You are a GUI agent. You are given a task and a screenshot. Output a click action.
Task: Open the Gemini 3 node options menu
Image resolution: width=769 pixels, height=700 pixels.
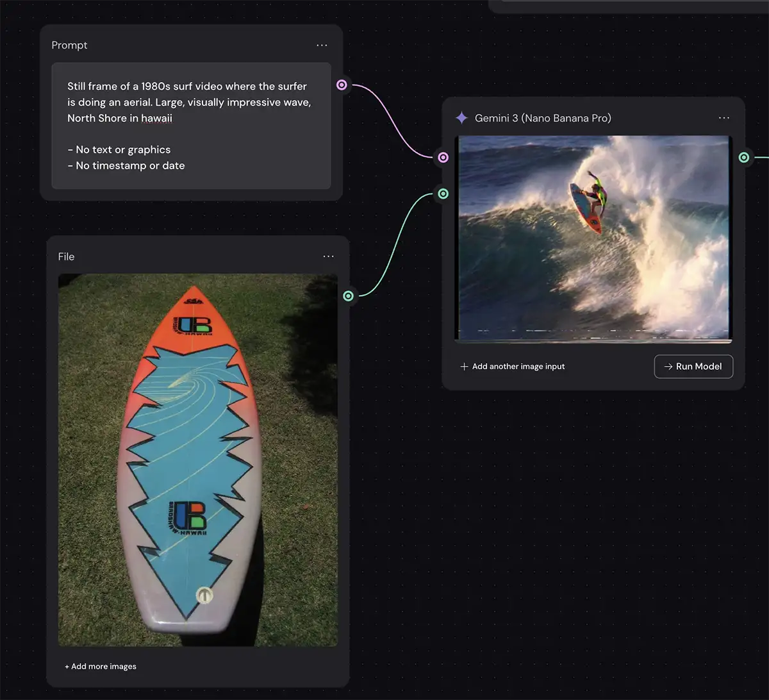[x=724, y=118]
